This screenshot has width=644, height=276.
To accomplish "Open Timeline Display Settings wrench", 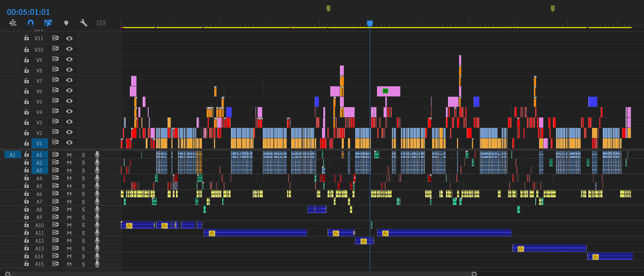I will click(83, 23).
